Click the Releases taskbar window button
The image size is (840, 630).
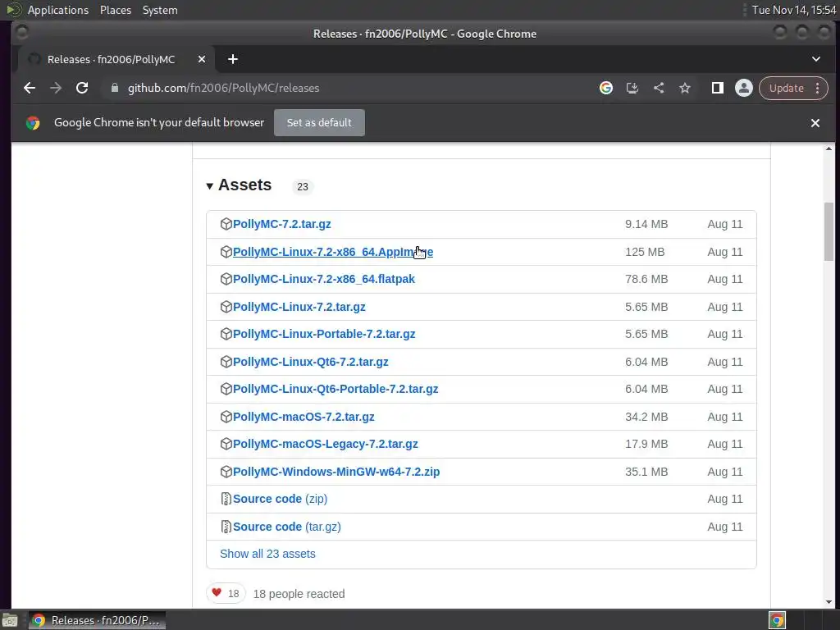97,620
